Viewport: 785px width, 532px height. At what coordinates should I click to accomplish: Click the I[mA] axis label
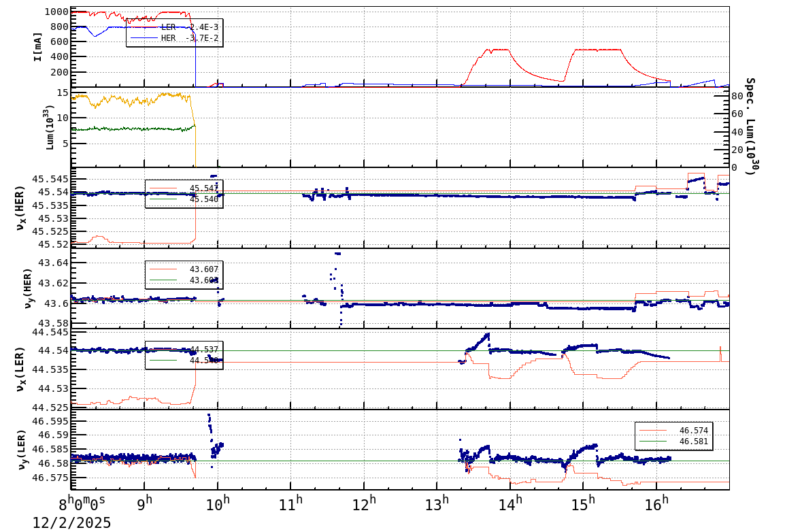(x=38, y=47)
